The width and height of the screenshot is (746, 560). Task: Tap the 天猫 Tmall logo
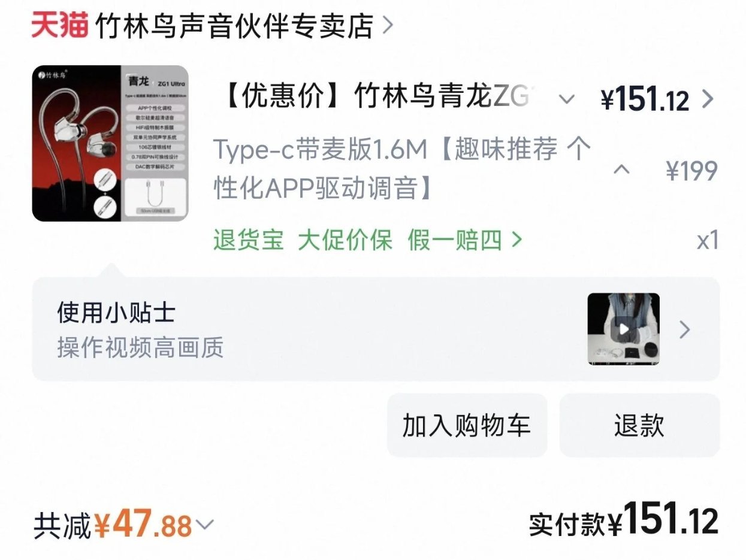coord(60,26)
